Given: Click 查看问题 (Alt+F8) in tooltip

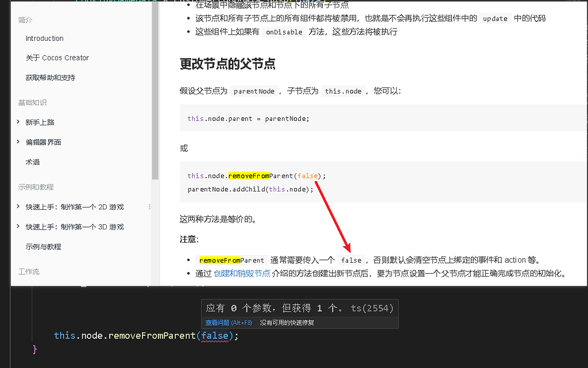Looking at the screenshot, I should 229,323.
